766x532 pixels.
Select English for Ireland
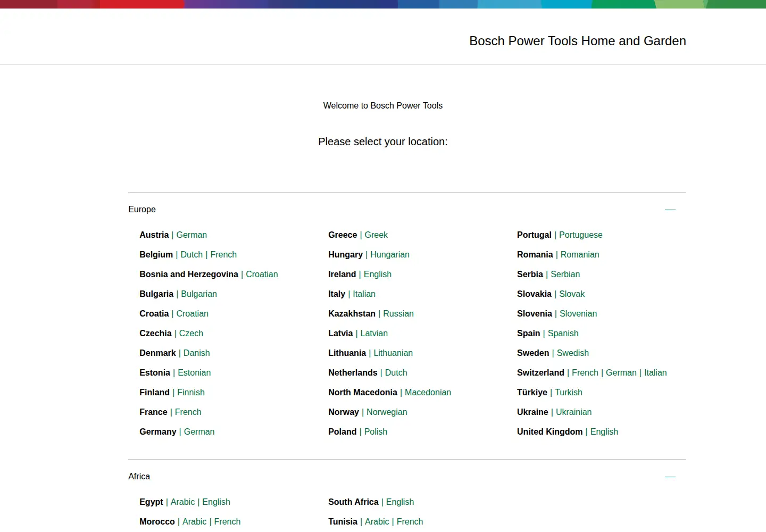378,275
